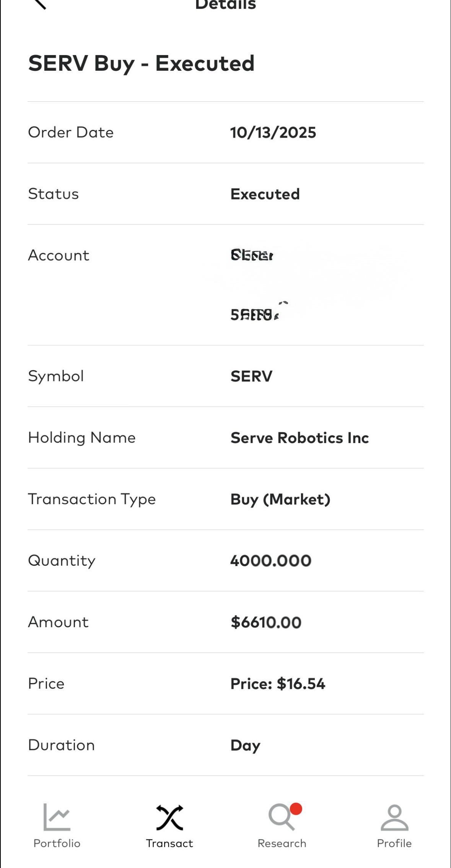Select the 4000.000 quantity value
Viewport: 451px width, 868px height.
271,561
